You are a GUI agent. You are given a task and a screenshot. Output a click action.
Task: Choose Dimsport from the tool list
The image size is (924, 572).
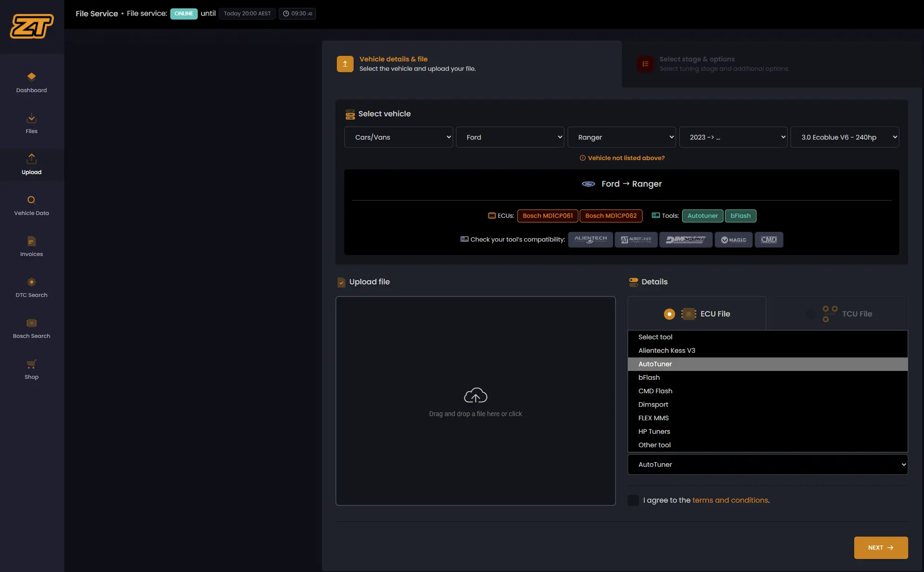coord(768,404)
